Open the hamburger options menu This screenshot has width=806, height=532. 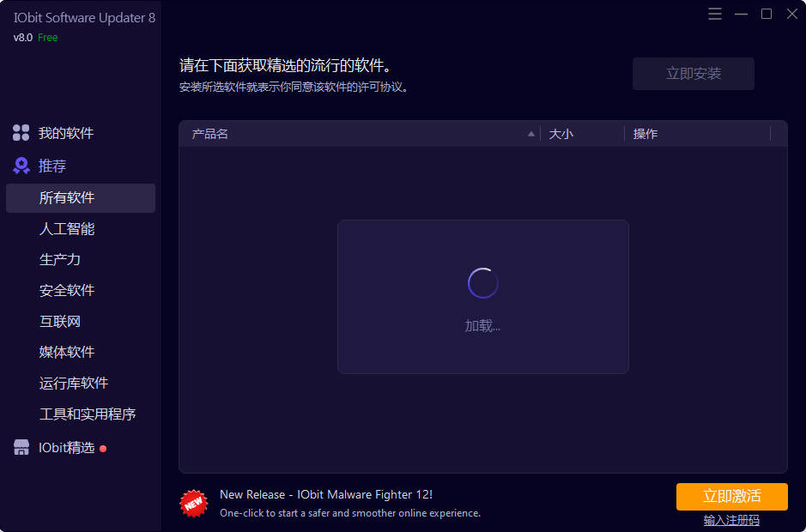click(714, 14)
